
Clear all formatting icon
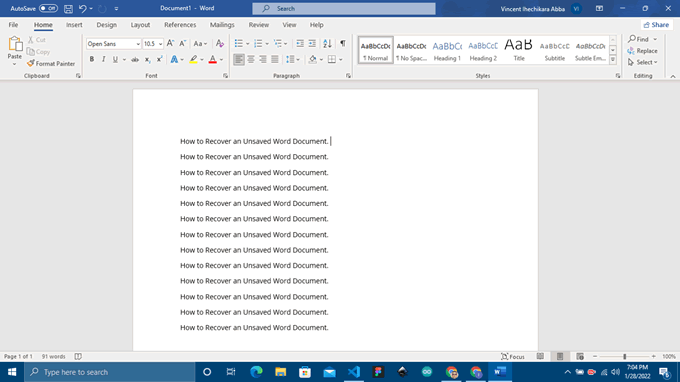point(220,43)
